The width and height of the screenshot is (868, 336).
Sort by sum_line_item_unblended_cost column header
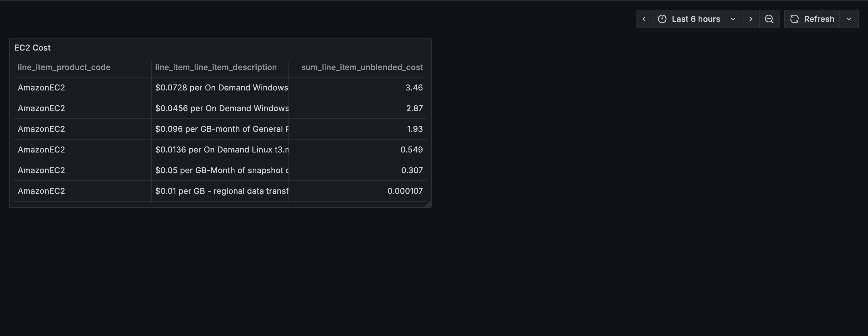coord(362,67)
